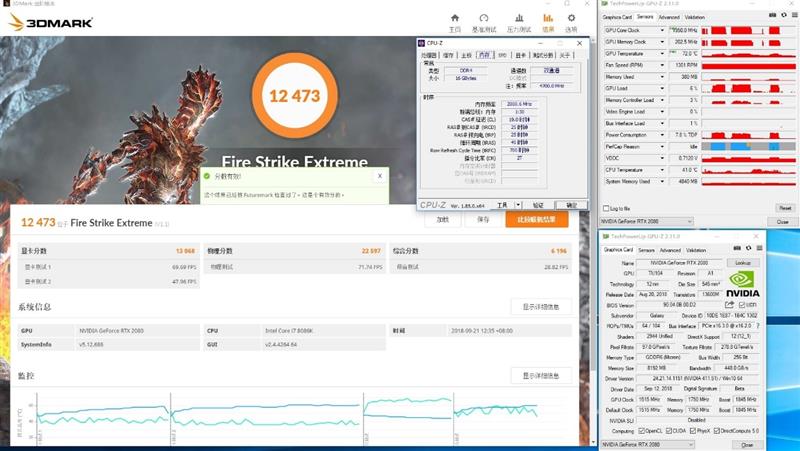Click the CPU-Z OK (确定) button
800x451 pixels.
tap(571, 205)
